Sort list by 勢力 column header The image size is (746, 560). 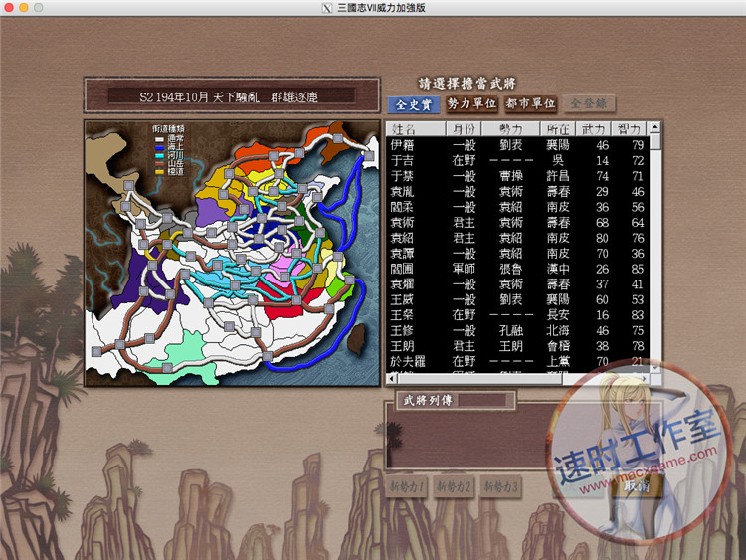click(511, 129)
